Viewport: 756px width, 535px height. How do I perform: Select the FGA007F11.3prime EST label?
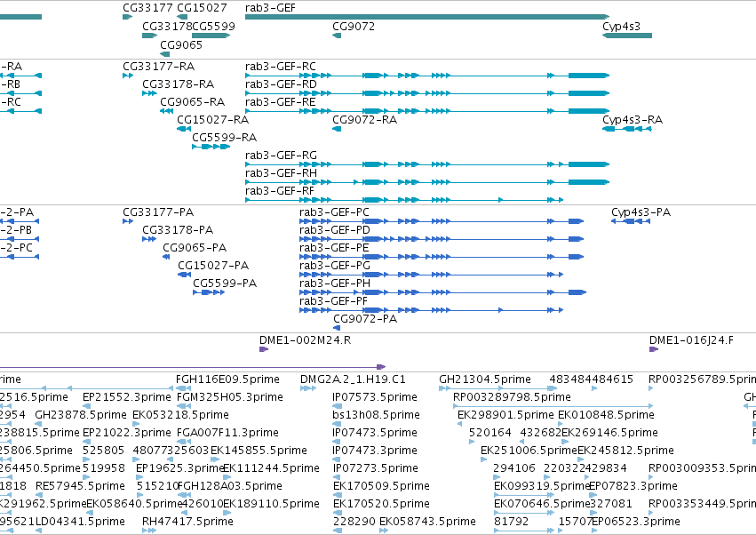click(227, 433)
